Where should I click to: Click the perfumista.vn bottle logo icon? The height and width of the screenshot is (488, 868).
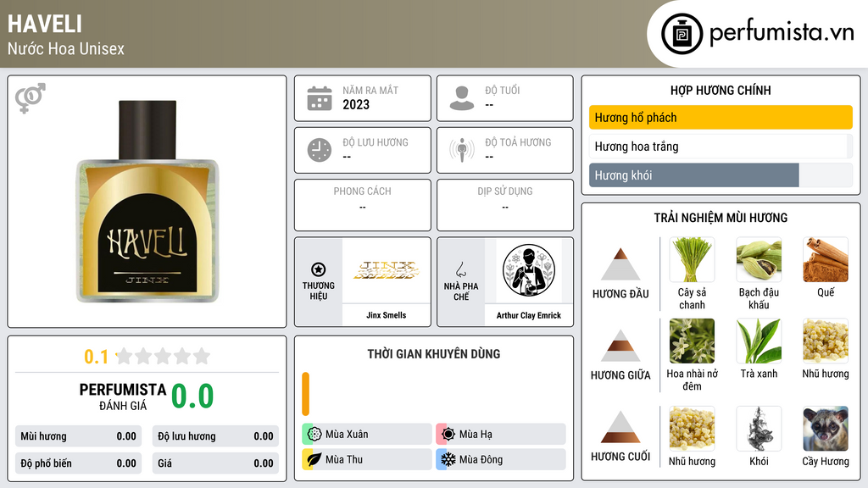(682, 34)
